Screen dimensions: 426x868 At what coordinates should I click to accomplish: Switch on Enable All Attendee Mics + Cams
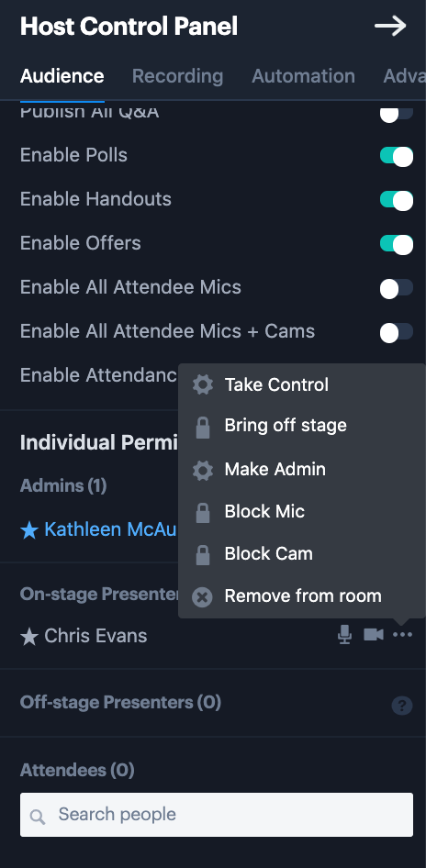click(397, 332)
